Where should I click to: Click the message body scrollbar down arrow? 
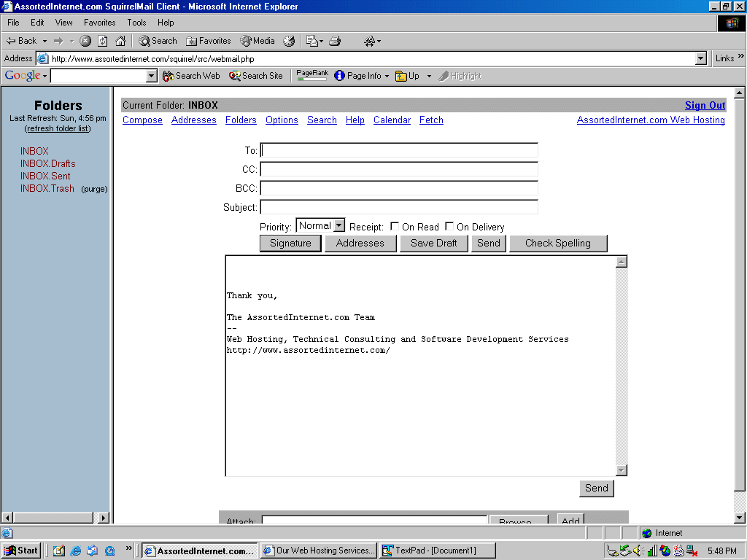(x=622, y=470)
